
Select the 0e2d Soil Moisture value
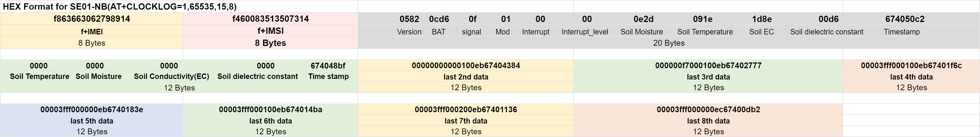pos(643,19)
